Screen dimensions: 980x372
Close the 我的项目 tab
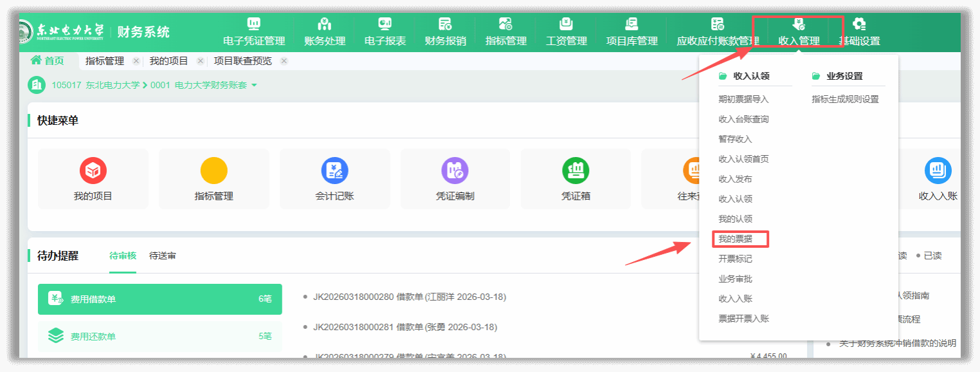click(201, 61)
